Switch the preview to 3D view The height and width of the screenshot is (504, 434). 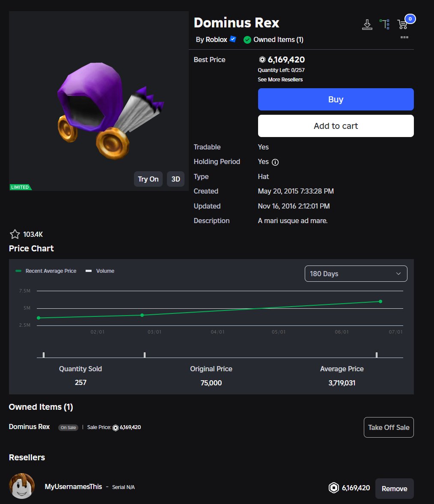pyautogui.click(x=176, y=179)
